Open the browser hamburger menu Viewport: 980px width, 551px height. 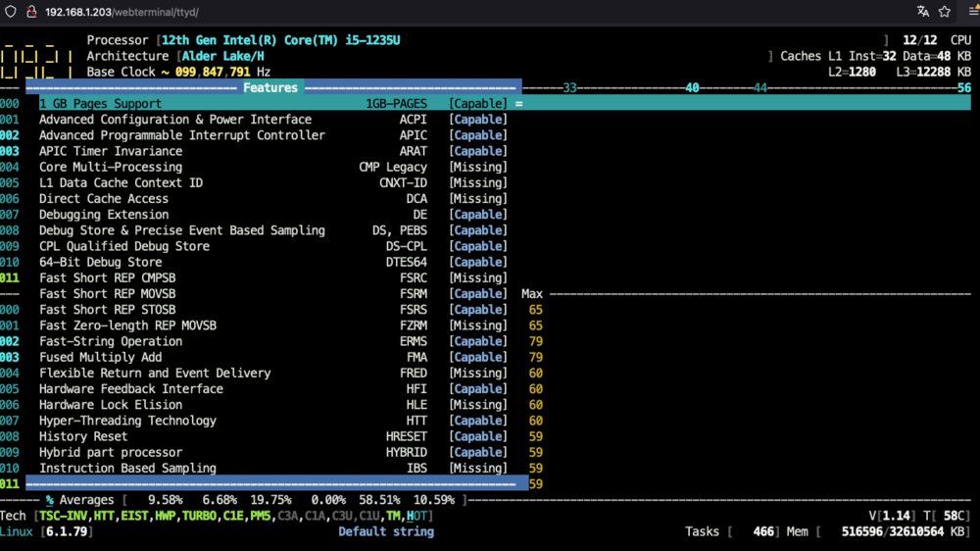point(973,12)
